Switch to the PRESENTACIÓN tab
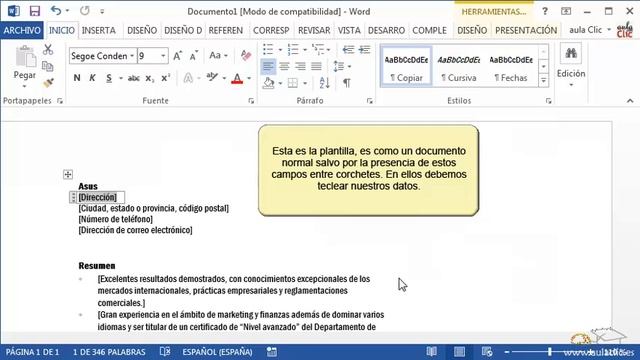Screen dimensions: 640x360 [x=526, y=30]
